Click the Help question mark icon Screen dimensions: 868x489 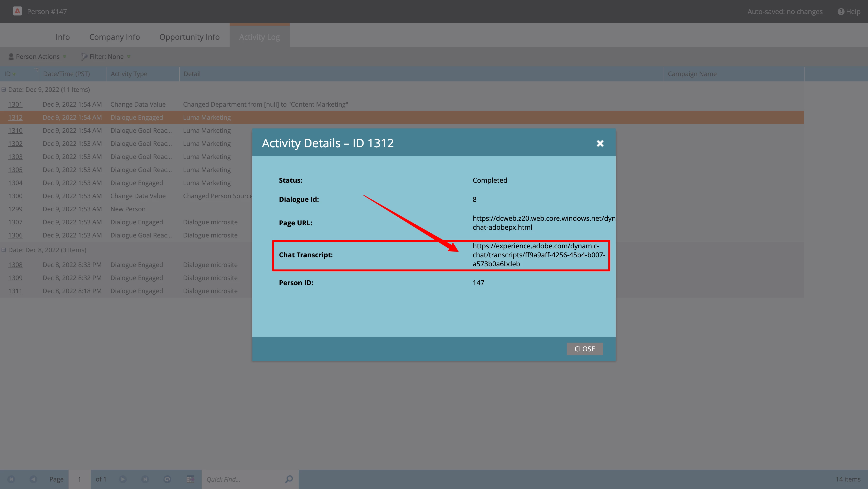(841, 11)
